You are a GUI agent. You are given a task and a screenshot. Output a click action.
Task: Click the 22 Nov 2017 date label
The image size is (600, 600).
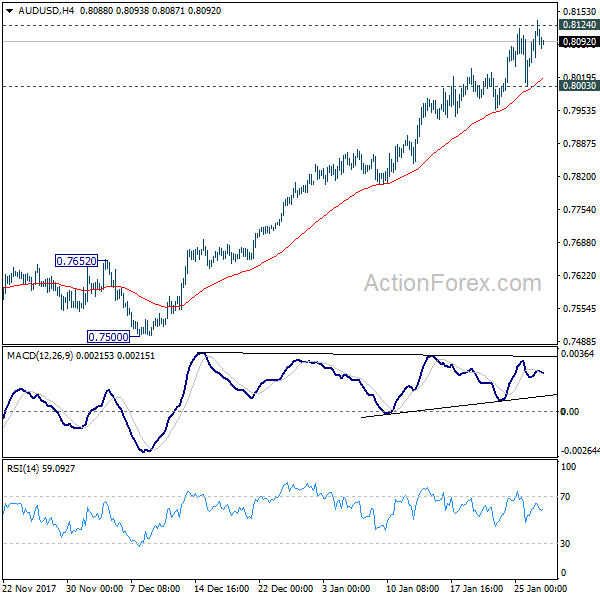coord(29,588)
